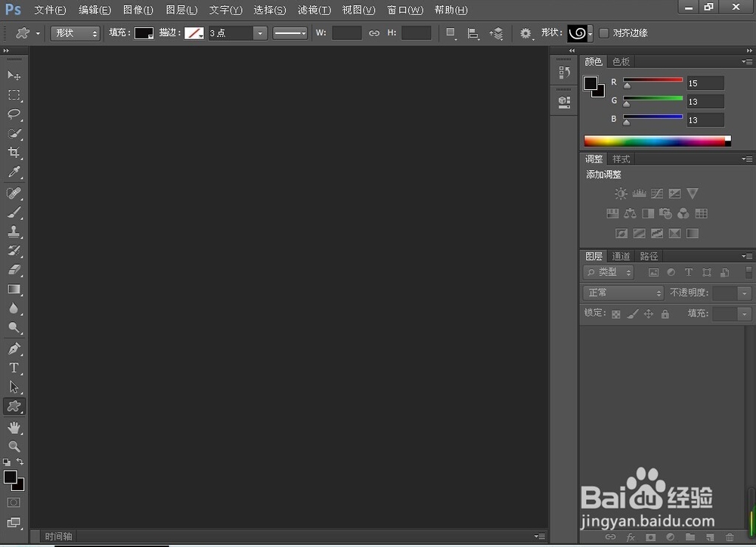Toggle the layer filter switch
Image resolution: width=756 pixels, height=547 pixels.
point(748,272)
